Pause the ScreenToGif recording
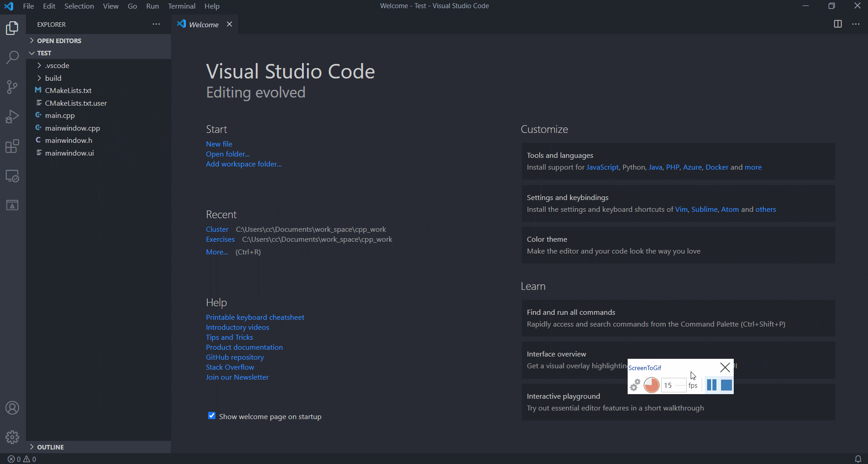 [x=712, y=385]
